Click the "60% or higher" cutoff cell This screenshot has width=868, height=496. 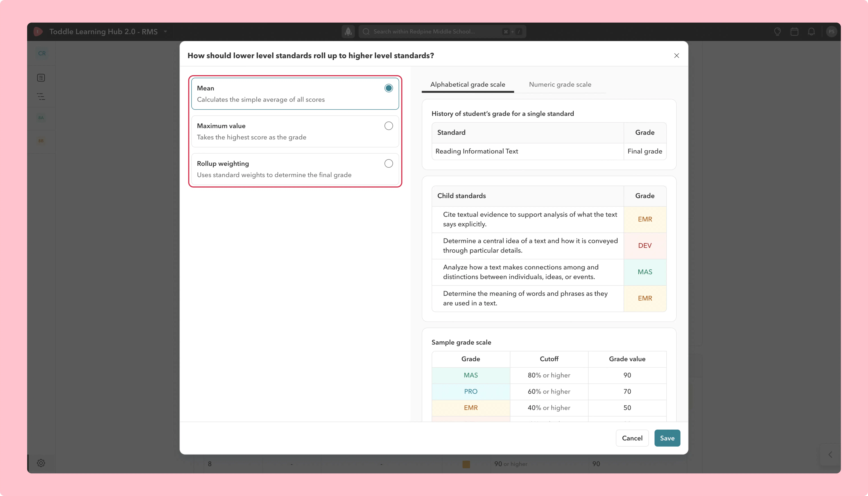point(549,392)
